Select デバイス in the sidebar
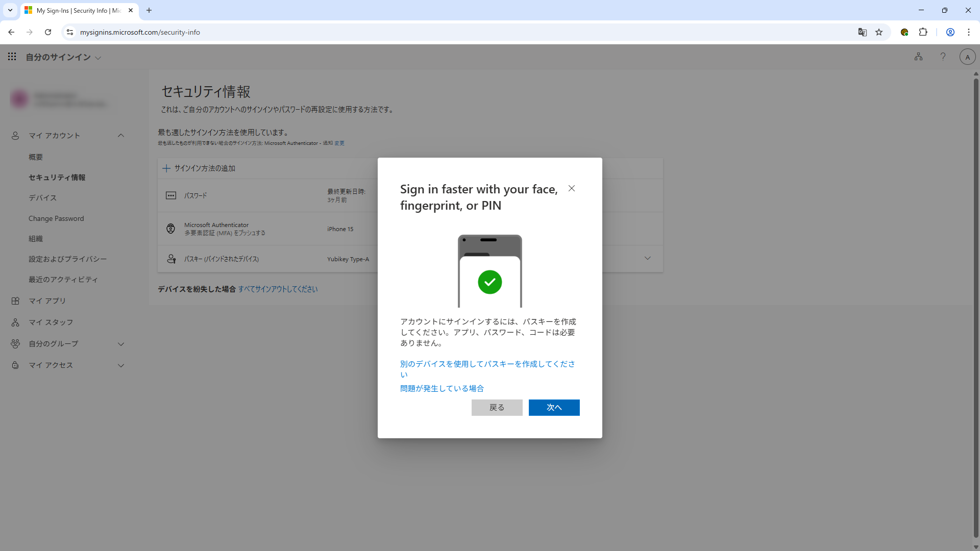Image resolution: width=980 pixels, height=551 pixels. click(x=42, y=197)
